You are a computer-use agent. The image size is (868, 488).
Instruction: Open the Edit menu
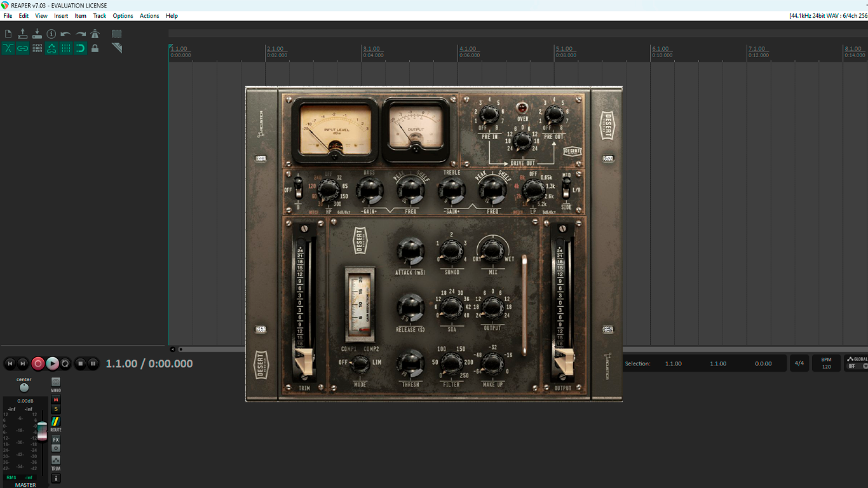24,16
